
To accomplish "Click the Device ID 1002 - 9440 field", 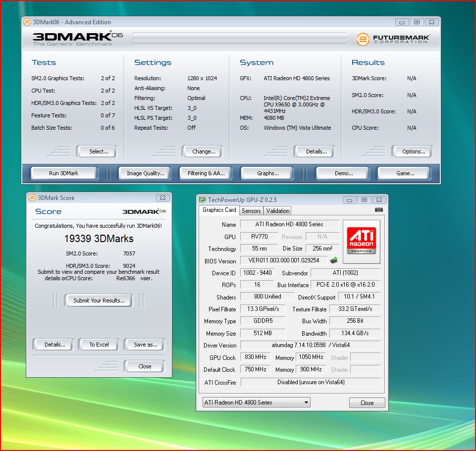I will 258,273.
